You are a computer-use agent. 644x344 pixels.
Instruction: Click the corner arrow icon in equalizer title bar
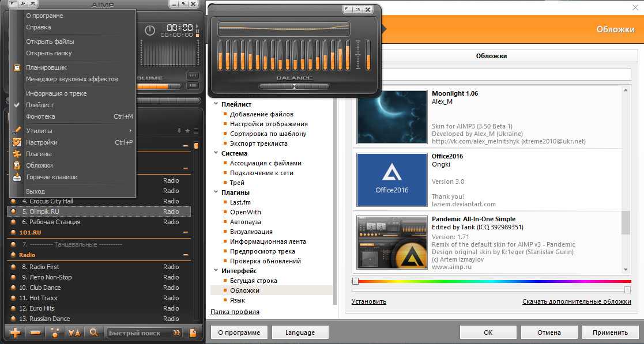point(348,9)
